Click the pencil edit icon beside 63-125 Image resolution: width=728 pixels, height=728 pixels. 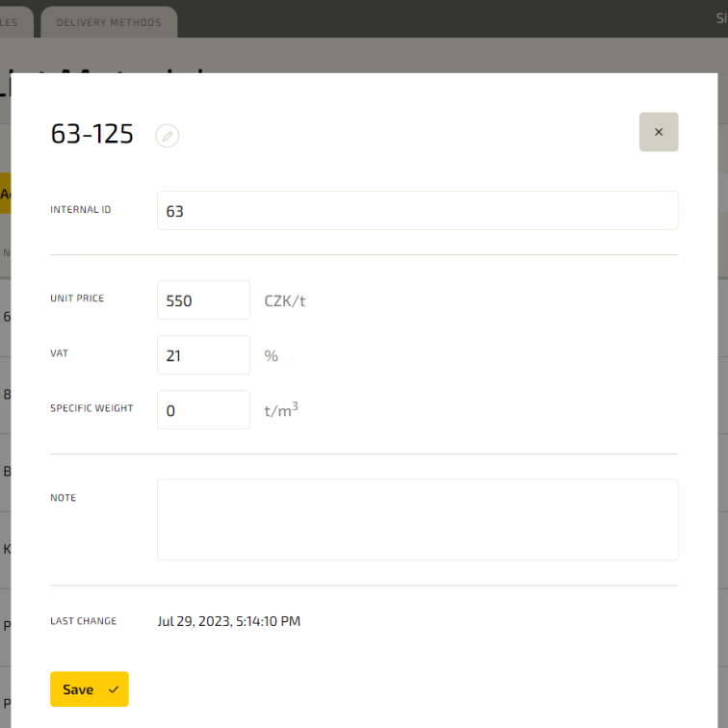point(168,136)
